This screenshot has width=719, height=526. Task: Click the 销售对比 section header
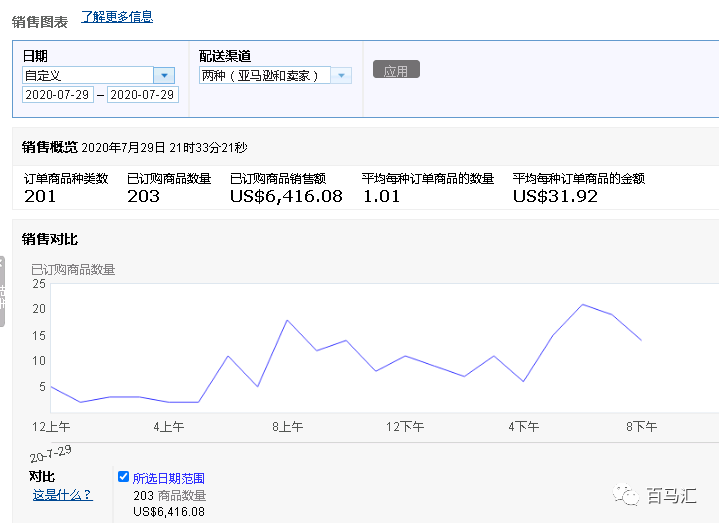coord(50,239)
